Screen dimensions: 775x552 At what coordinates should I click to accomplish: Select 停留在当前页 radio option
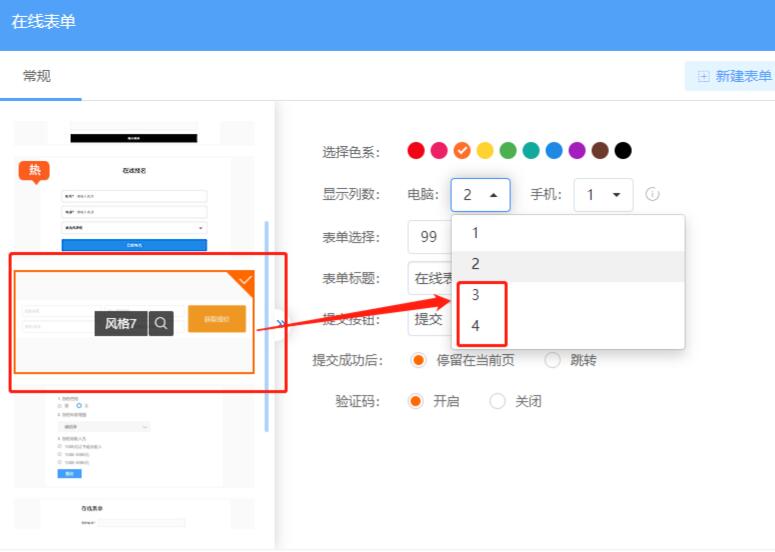coord(418,360)
